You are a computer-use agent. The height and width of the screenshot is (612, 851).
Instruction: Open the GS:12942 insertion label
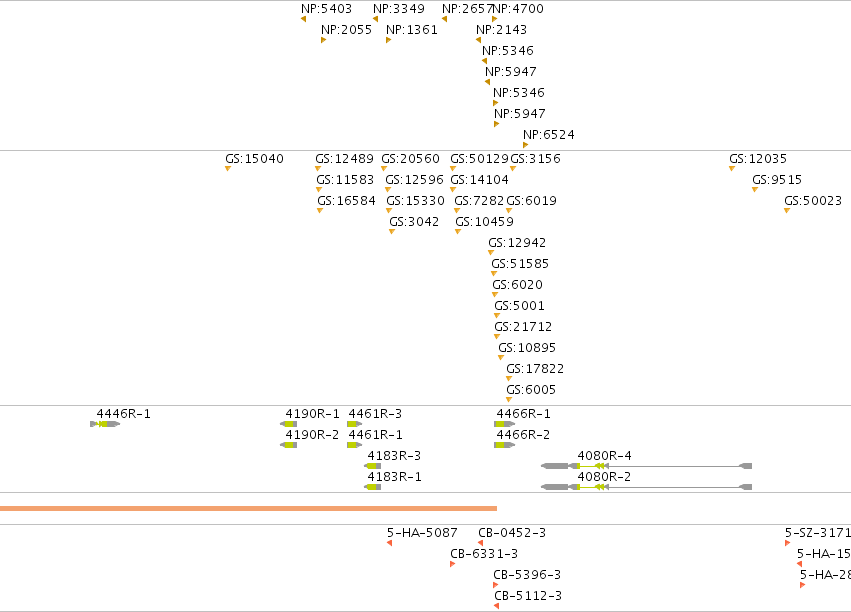pos(517,243)
